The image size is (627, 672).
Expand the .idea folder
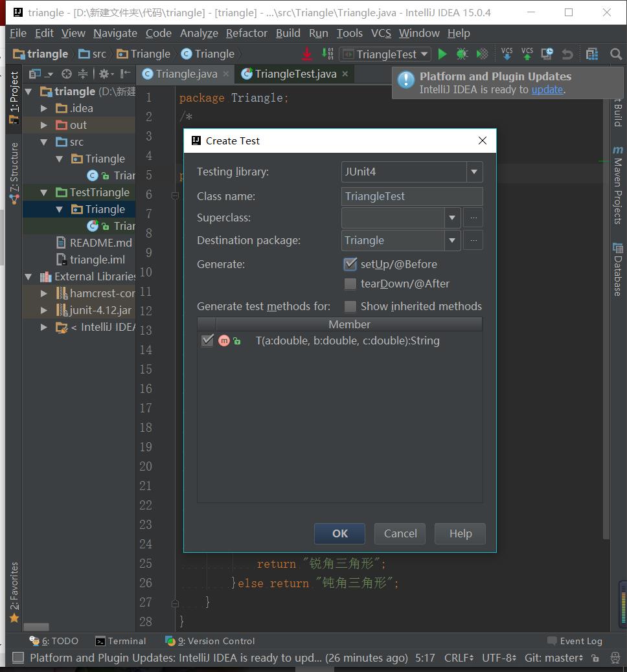(44, 108)
